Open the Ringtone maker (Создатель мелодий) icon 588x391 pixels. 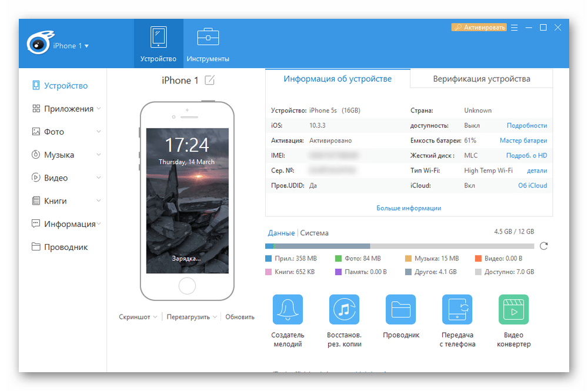coord(288,309)
